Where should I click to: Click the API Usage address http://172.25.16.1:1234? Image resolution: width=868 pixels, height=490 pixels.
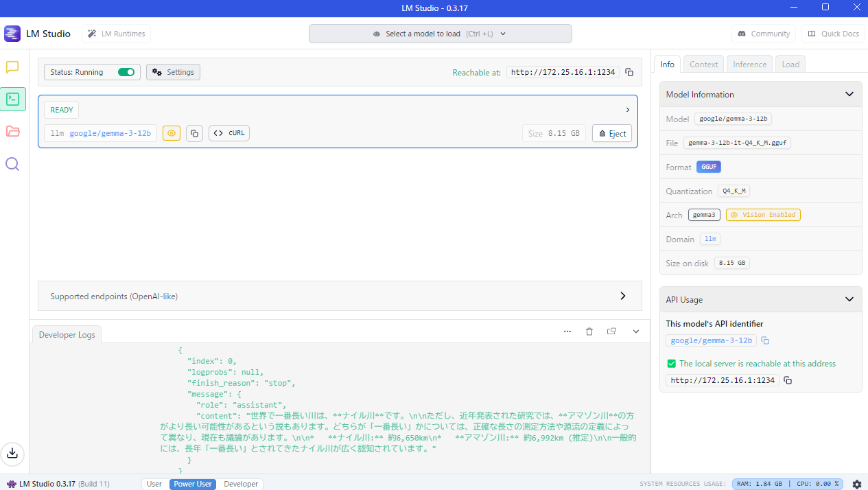coord(723,380)
